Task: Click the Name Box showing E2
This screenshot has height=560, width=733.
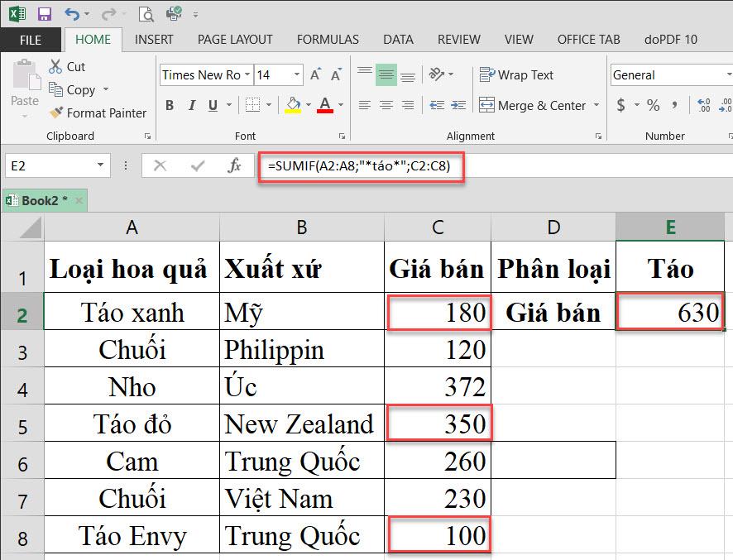Action: [50, 165]
